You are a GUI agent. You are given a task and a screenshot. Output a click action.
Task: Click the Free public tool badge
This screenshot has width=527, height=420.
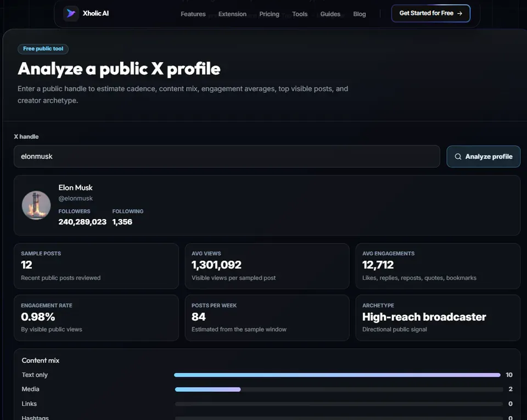[43, 49]
